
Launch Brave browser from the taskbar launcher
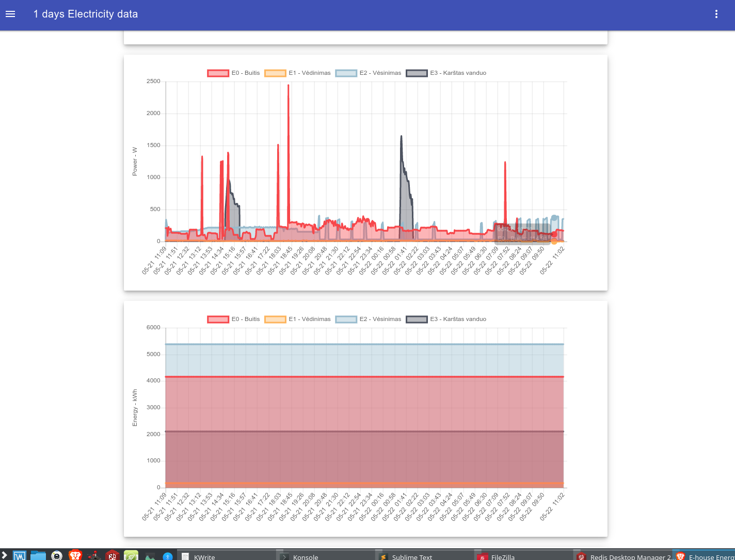[x=75, y=555]
